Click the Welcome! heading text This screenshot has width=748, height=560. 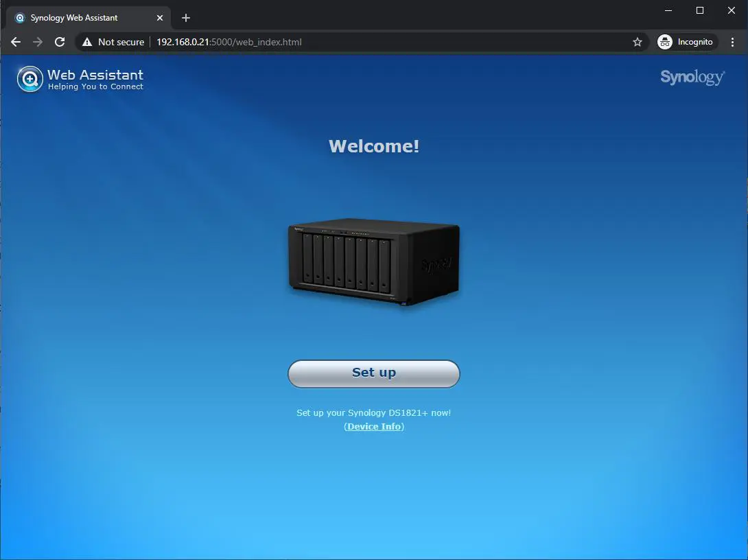pyautogui.click(x=374, y=146)
